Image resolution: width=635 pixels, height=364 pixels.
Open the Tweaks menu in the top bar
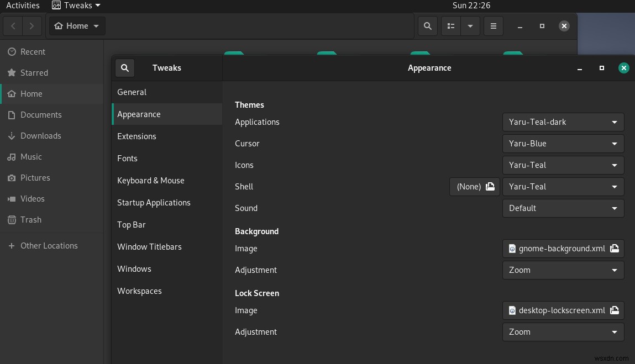pos(76,5)
